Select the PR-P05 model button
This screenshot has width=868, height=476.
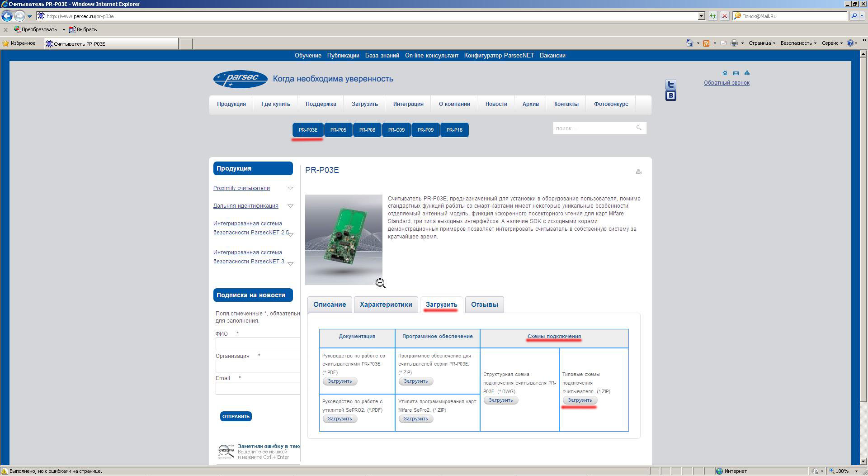(x=338, y=130)
